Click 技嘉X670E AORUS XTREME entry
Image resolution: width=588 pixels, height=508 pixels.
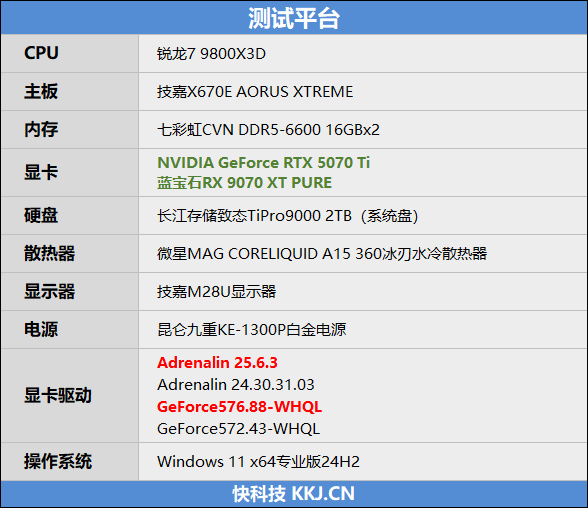(x=255, y=92)
